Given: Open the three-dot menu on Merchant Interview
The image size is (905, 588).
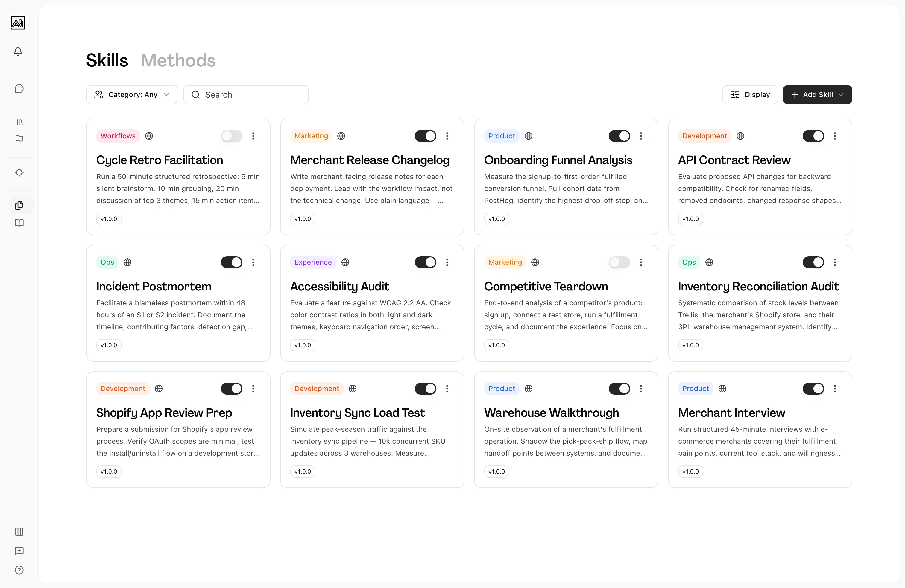Looking at the screenshot, I should point(835,388).
